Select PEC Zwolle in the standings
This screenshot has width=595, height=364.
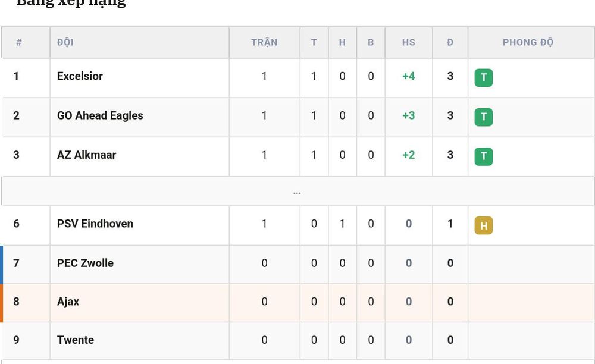(85, 263)
